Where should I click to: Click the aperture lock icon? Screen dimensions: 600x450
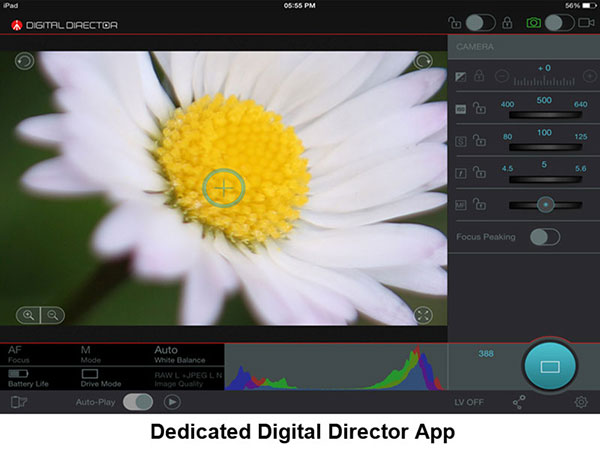[x=479, y=172]
